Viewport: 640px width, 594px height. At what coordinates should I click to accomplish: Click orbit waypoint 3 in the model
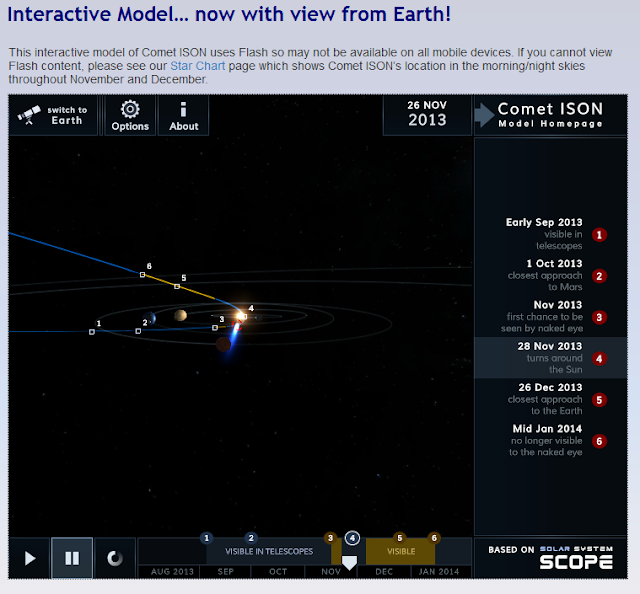pyautogui.click(x=215, y=327)
